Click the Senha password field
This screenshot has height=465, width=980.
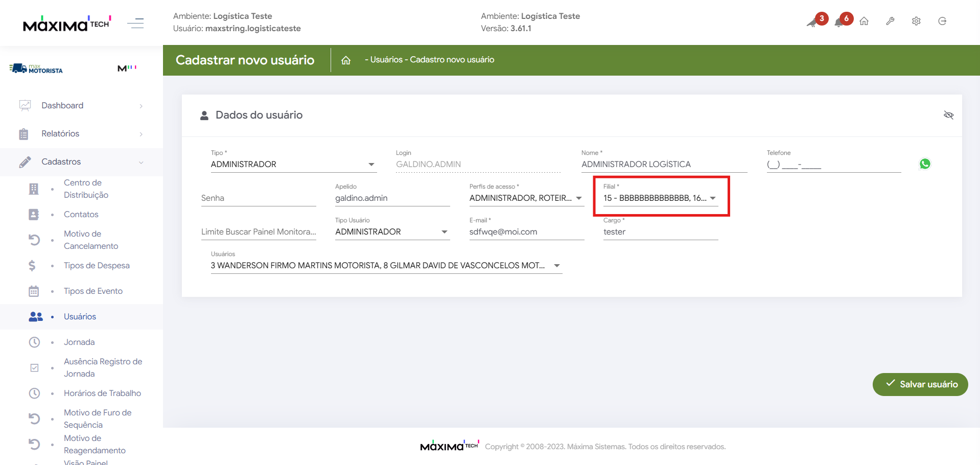click(258, 198)
